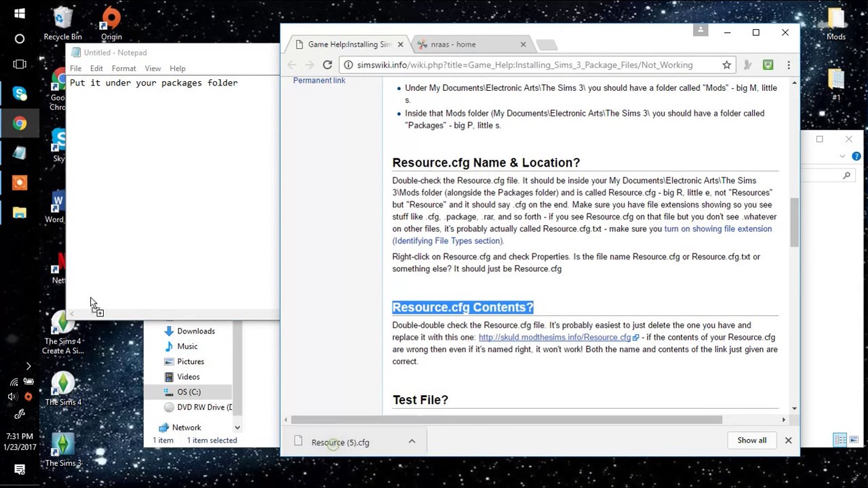Viewport: 868px width, 488px height.
Task: Click Resource.cfg Contents? heading
Action: 462,307
